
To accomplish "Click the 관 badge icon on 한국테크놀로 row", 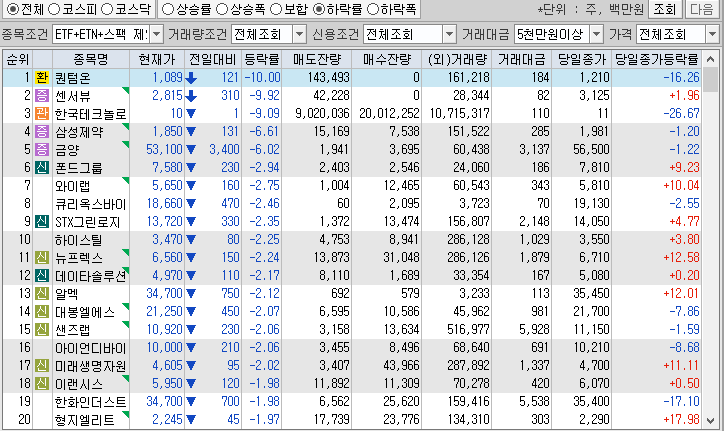I will (42, 114).
